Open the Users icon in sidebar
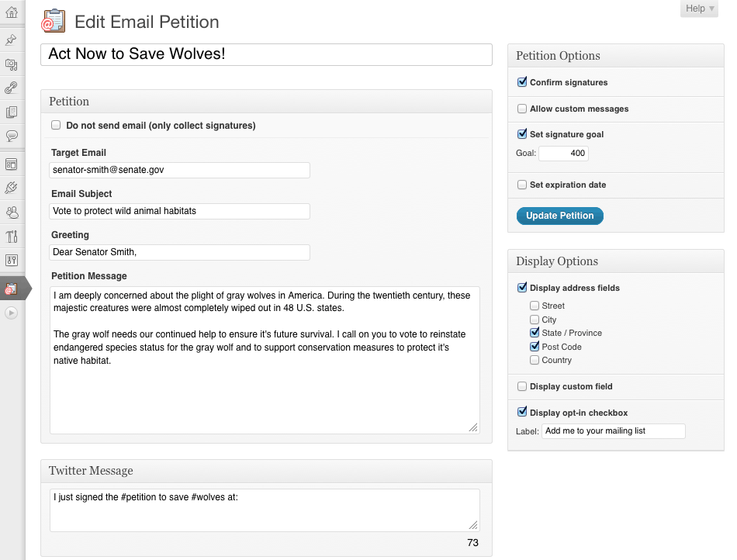This screenshot has width=737, height=560. 11,211
